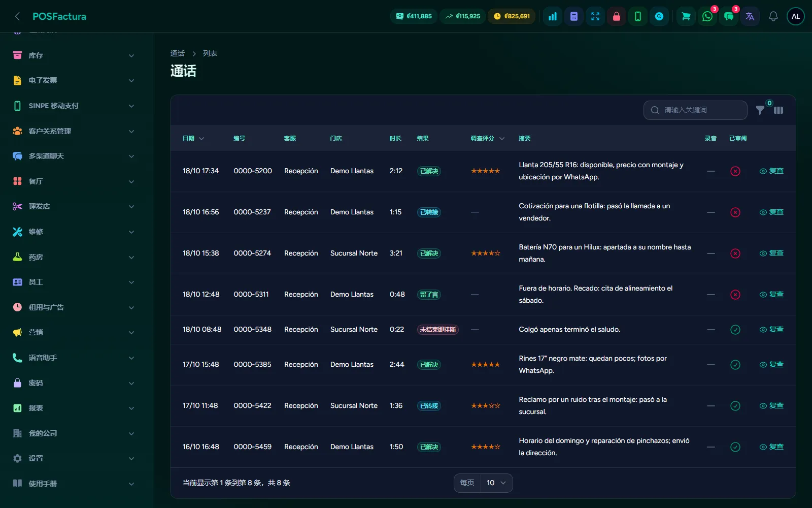Toggle reviewed status for call 0000-5348
This screenshot has width=812, height=508.
pos(735,330)
